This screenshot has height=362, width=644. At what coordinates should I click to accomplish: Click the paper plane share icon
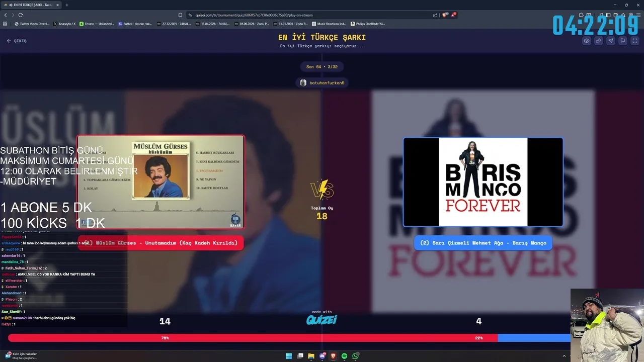coord(611,41)
